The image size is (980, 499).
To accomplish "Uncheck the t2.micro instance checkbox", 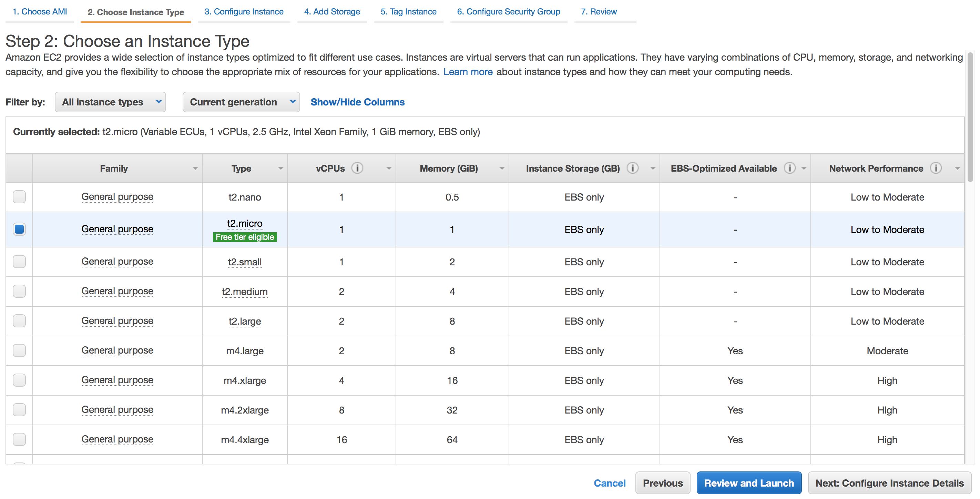I will 19,230.
